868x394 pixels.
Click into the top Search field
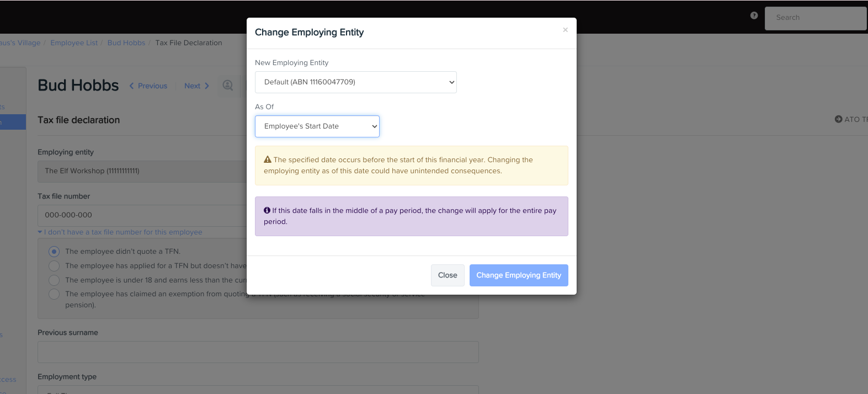pos(815,18)
